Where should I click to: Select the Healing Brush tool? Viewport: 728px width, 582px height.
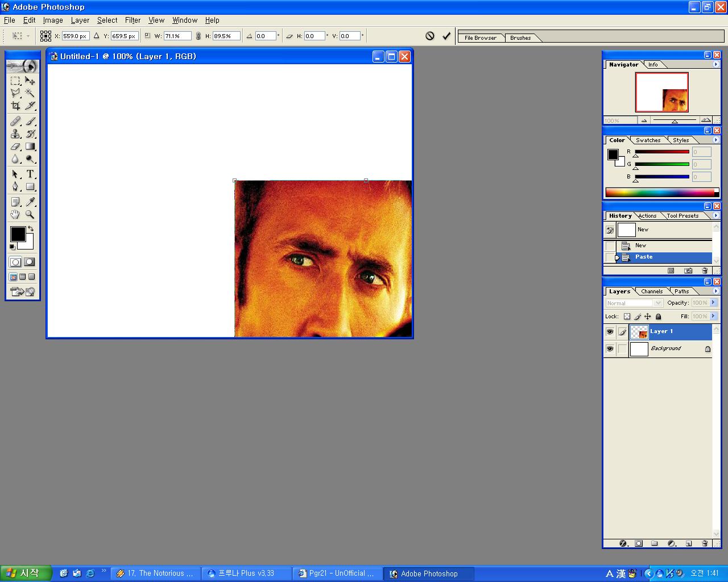pyautogui.click(x=15, y=121)
